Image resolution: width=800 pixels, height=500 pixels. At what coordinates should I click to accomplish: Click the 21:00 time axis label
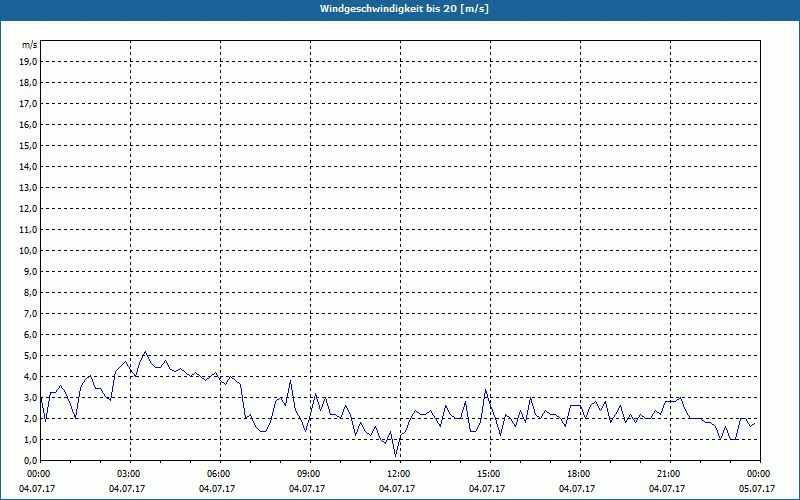pyautogui.click(x=667, y=474)
